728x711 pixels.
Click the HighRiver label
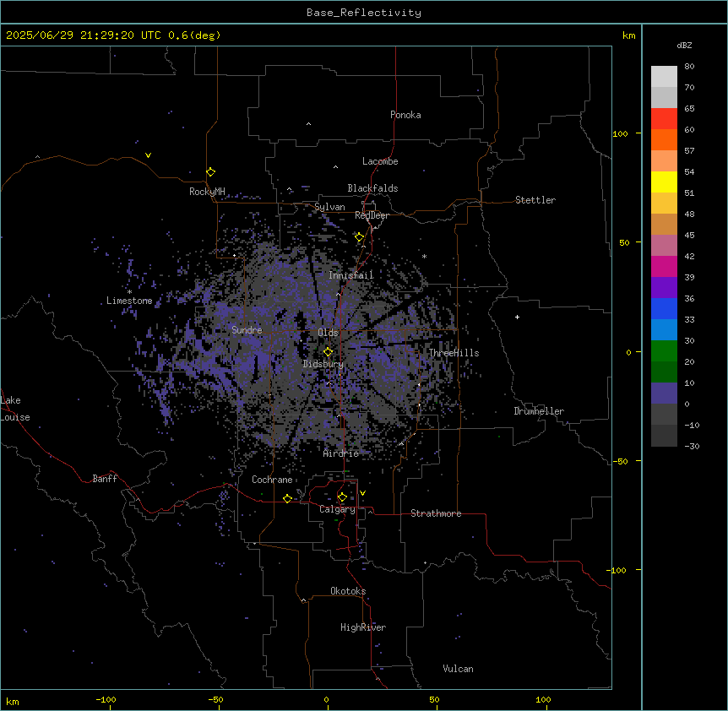pos(363,627)
